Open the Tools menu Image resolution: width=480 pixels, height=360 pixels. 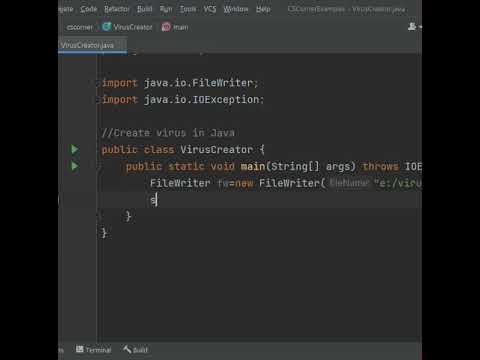tap(188, 9)
